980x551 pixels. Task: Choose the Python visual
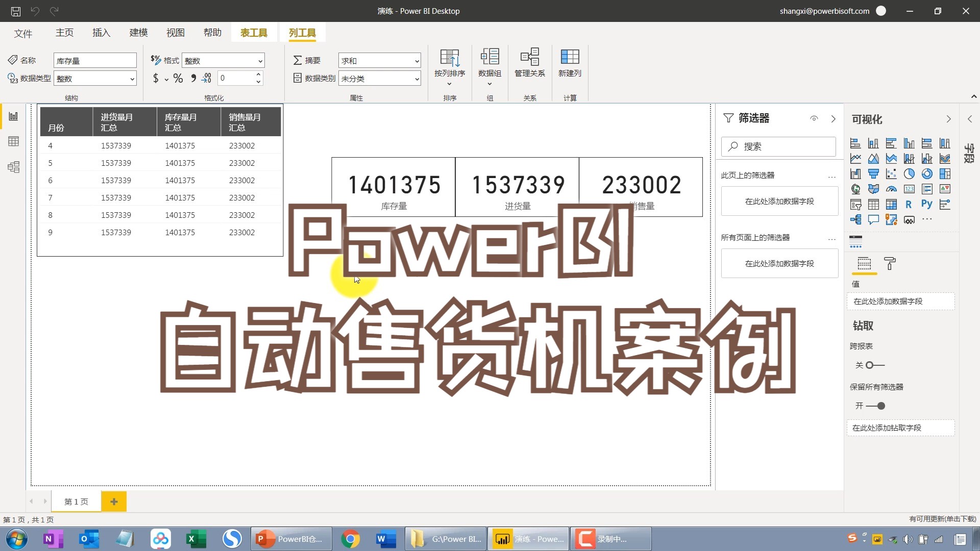point(927,204)
